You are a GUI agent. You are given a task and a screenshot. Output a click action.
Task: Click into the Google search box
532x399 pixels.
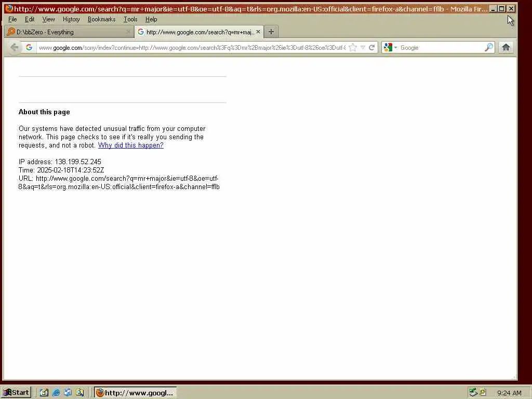pyautogui.click(x=442, y=48)
